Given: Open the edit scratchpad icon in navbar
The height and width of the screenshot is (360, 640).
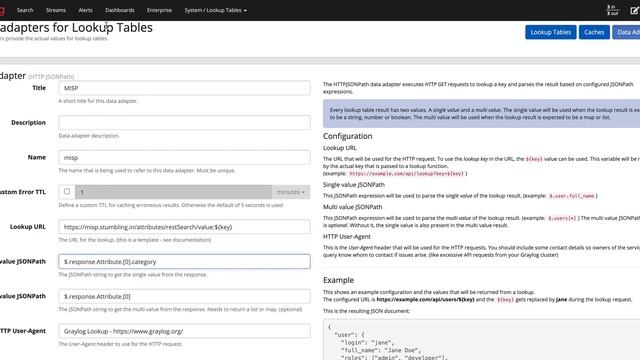Looking at the screenshot, I should (x=635, y=11).
